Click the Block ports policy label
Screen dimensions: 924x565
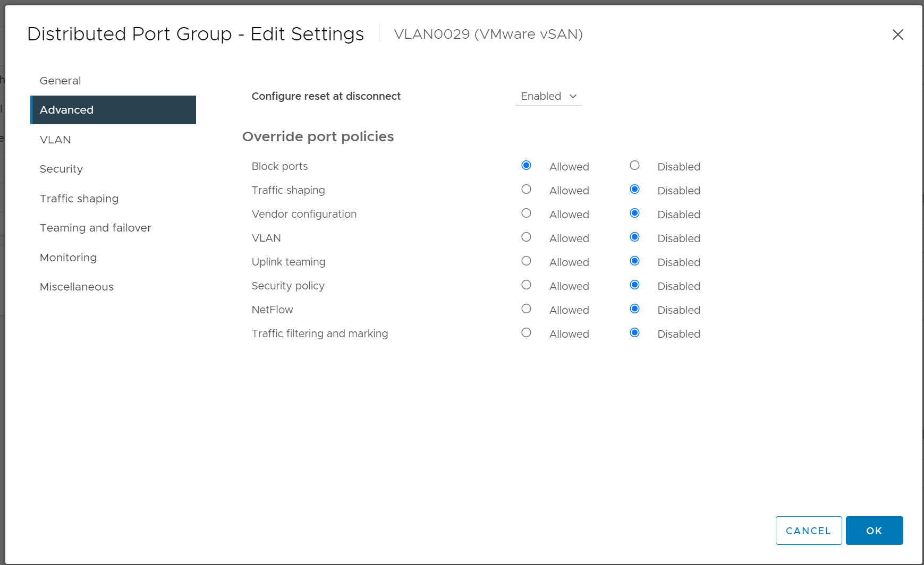(279, 166)
